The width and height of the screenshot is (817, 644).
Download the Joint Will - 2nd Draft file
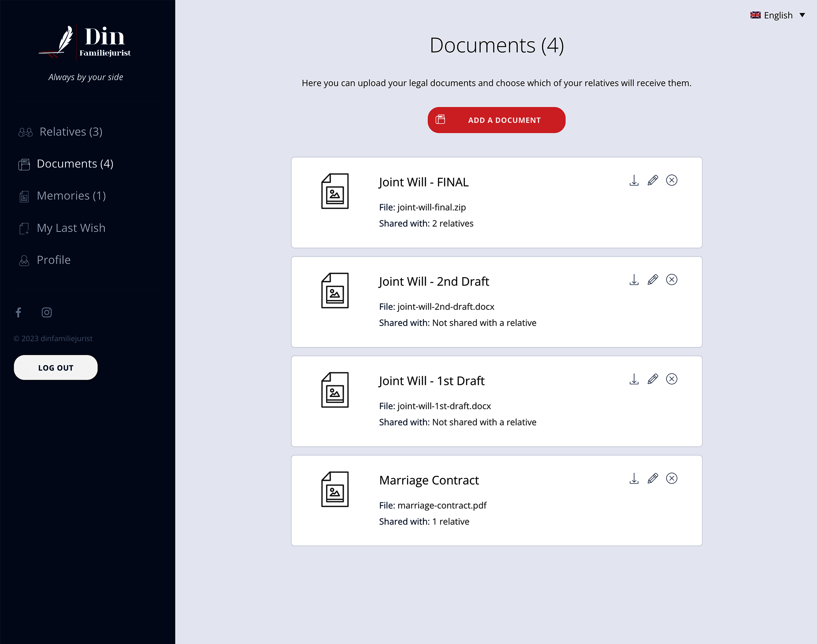coord(634,280)
